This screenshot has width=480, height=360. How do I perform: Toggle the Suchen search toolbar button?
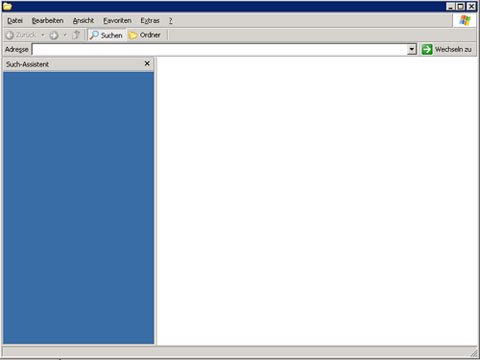(x=107, y=35)
